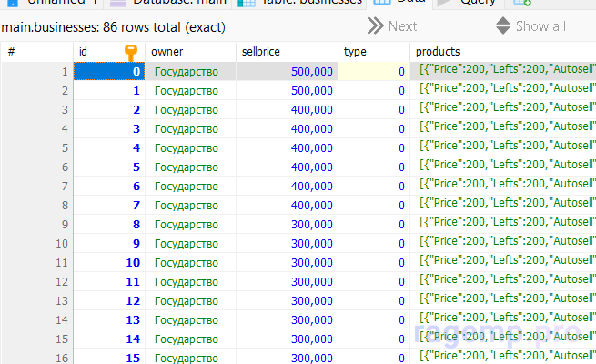
Task: Select the id cell with value 10
Action: click(109, 263)
